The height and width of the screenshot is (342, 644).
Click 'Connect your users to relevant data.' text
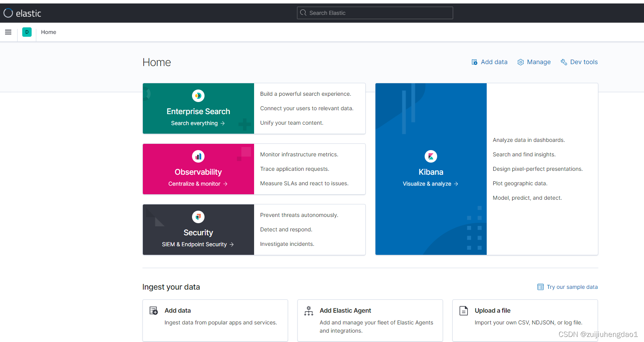307,108
